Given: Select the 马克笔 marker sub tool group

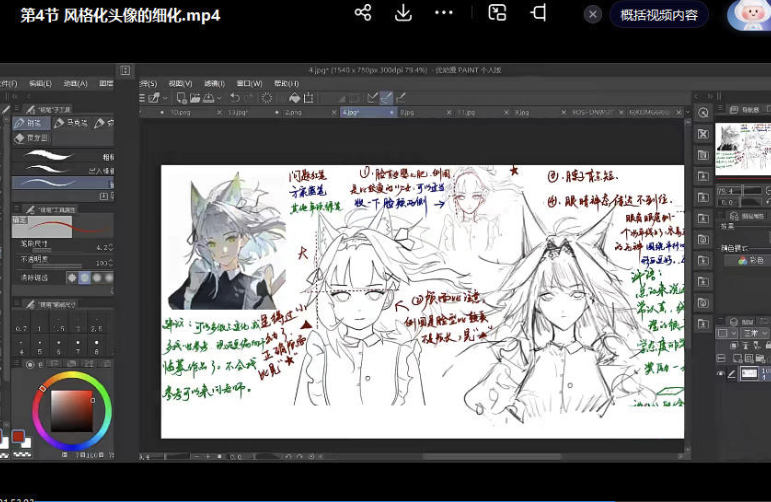Looking at the screenshot, I should pos(72,123).
